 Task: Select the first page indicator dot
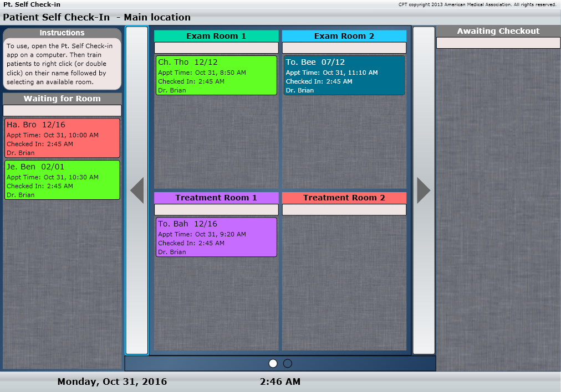(273, 363)
